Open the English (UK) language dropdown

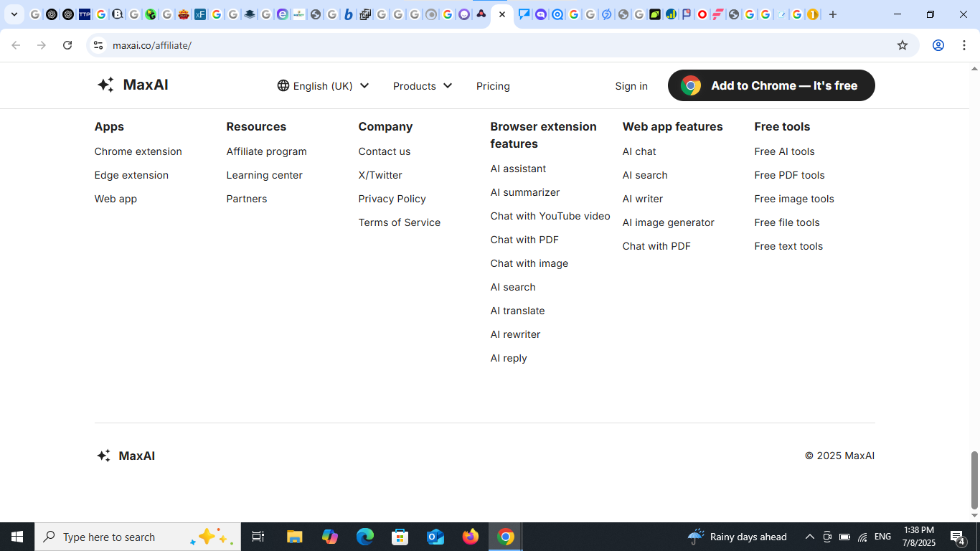tap(324, 86)
